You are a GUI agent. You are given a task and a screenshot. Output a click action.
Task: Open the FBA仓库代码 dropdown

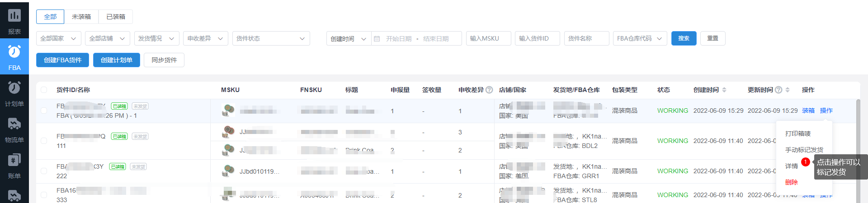(x=640, y=38)
